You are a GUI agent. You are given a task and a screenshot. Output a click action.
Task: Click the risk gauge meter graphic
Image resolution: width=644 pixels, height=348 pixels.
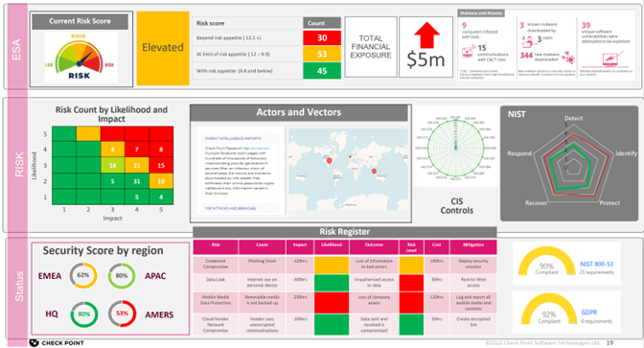pos(80,58)
